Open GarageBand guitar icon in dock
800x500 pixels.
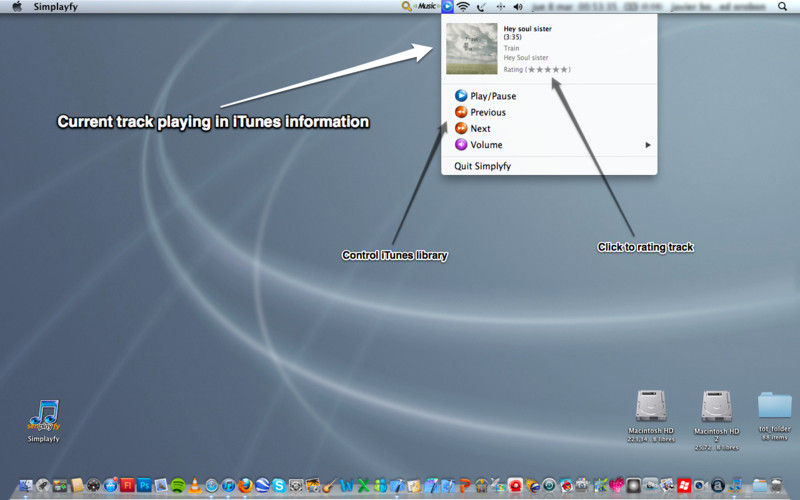pyautogui.click(x=329, y=486)
